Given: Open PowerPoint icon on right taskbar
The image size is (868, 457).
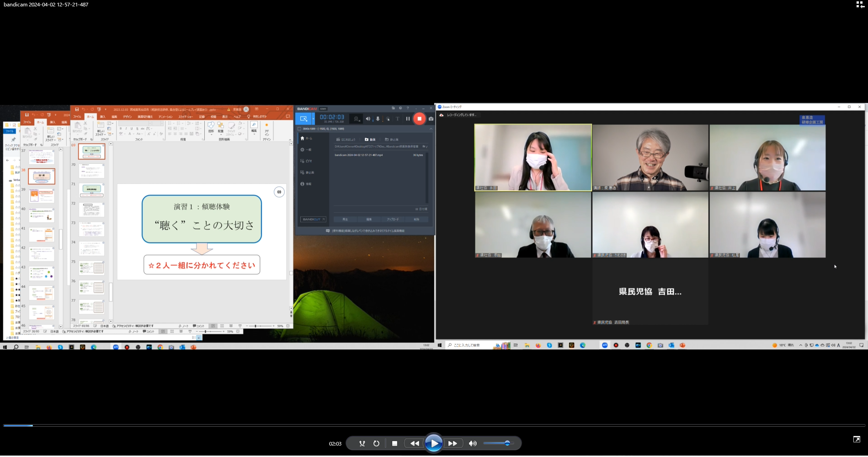Looking at the screenshot, I should [x=682, y=345].
